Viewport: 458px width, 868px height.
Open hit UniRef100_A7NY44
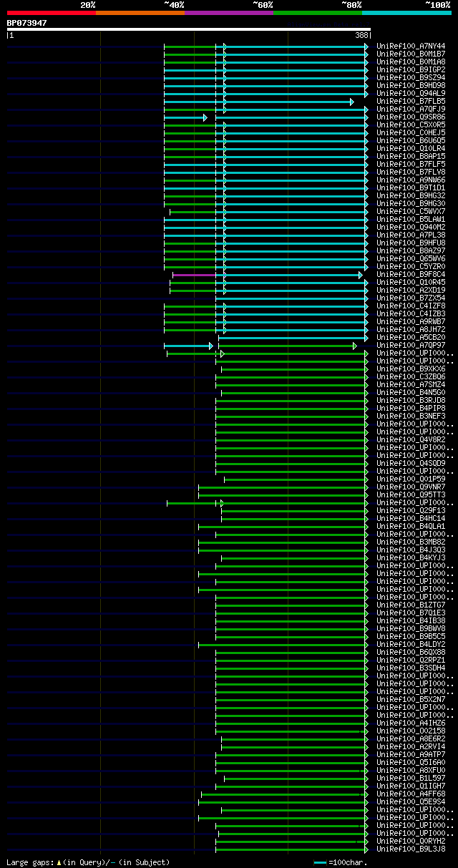(411, 46)
